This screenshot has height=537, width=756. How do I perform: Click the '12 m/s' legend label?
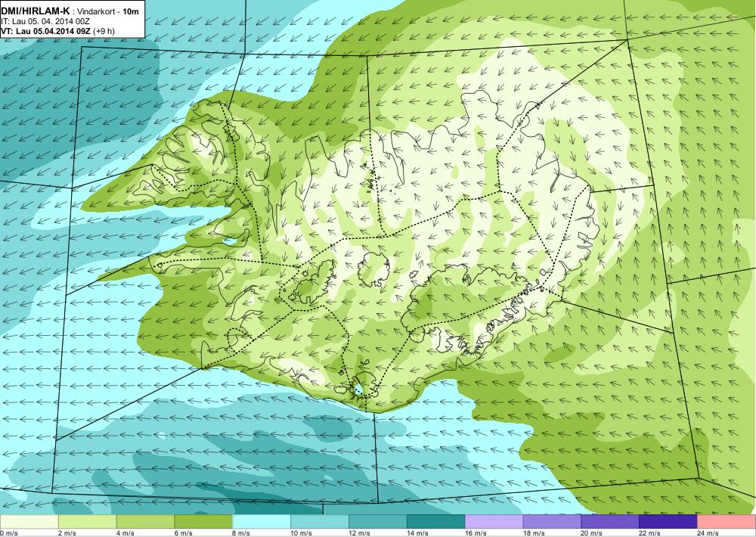(360, 533)
